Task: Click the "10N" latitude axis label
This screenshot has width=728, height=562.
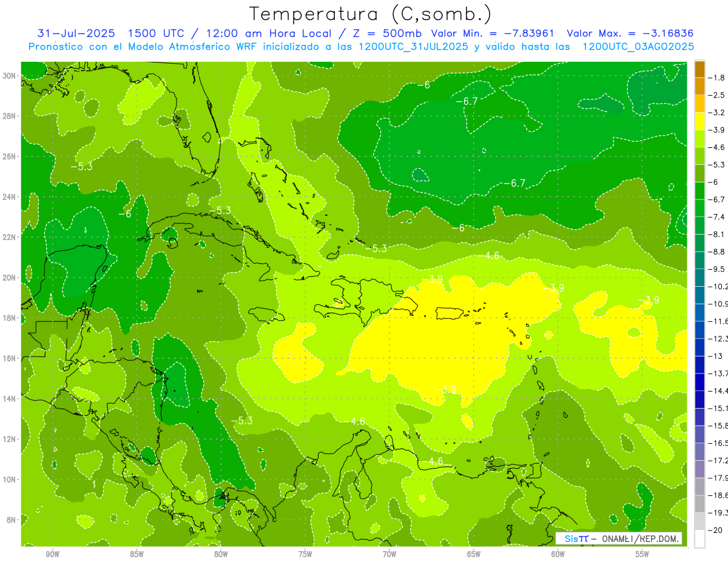Action: coord(9,480)
